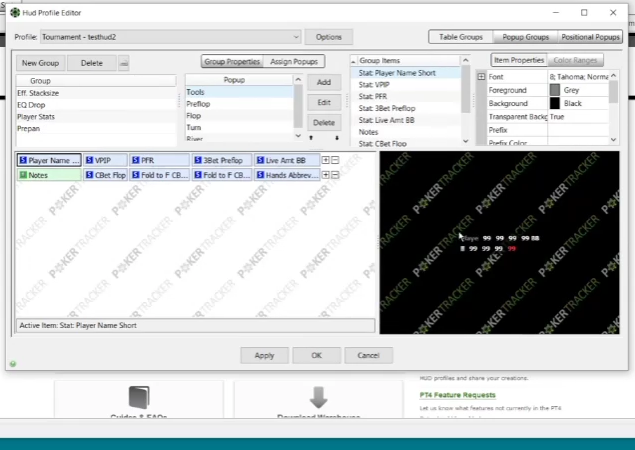
Task: Click the Grey foreground color swatch
Action: coord(555,90)
